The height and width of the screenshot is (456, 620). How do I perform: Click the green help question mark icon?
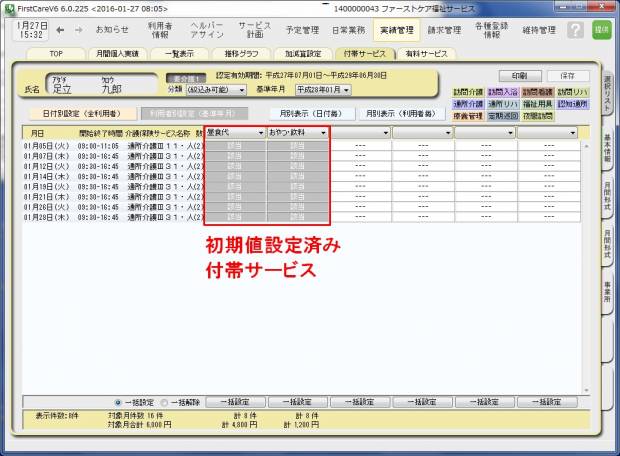(x=574, y=30)
